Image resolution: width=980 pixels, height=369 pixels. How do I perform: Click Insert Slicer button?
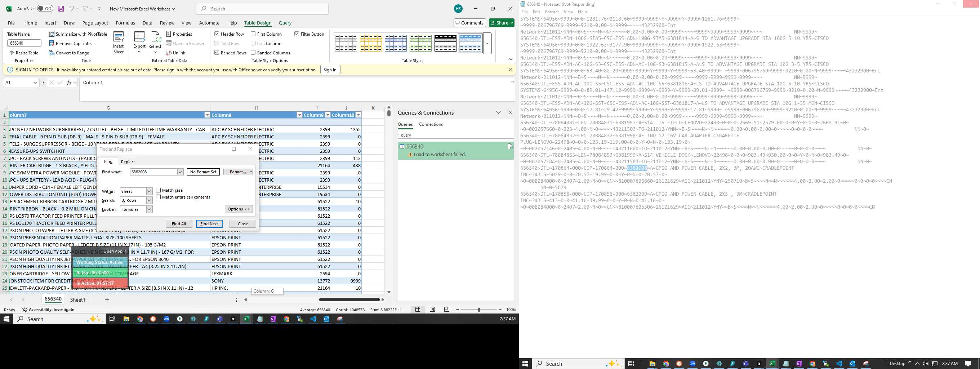pyautogui.click(x=119, y=43)
